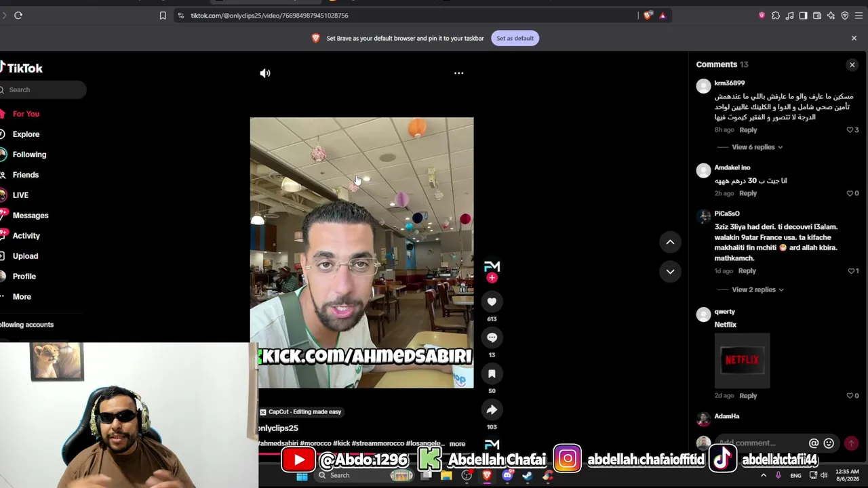
Task: Open the browser extensions puzzle icon
Action: coord(776,16)
